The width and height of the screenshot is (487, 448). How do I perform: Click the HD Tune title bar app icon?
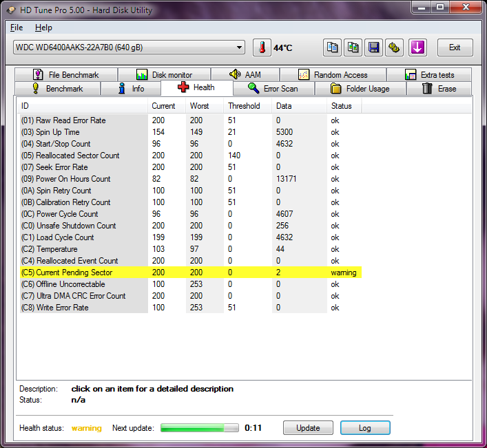click(11, 10)
